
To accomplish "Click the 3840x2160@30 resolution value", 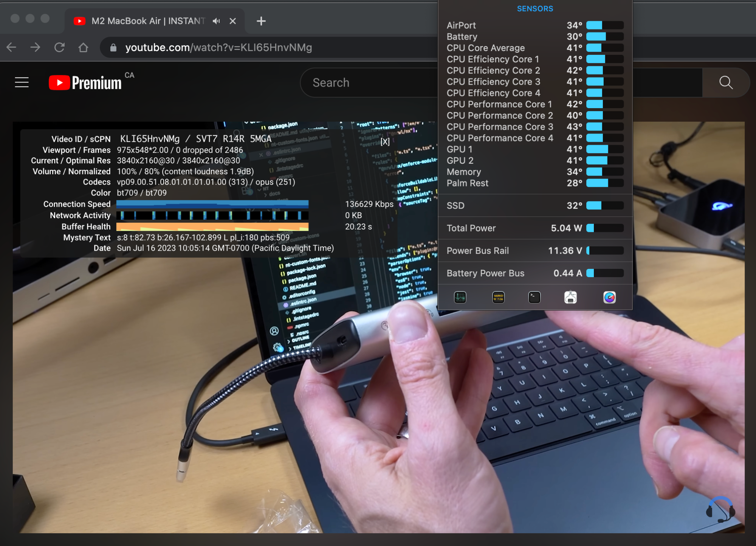I will point(178,161).
